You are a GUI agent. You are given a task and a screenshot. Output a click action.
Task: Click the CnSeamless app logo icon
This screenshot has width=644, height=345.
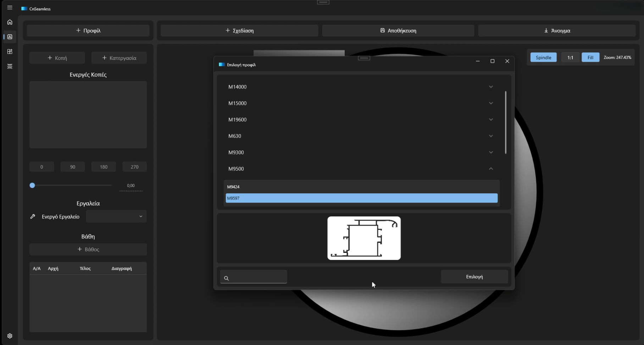pyautogui.click(x=24, y=9)
